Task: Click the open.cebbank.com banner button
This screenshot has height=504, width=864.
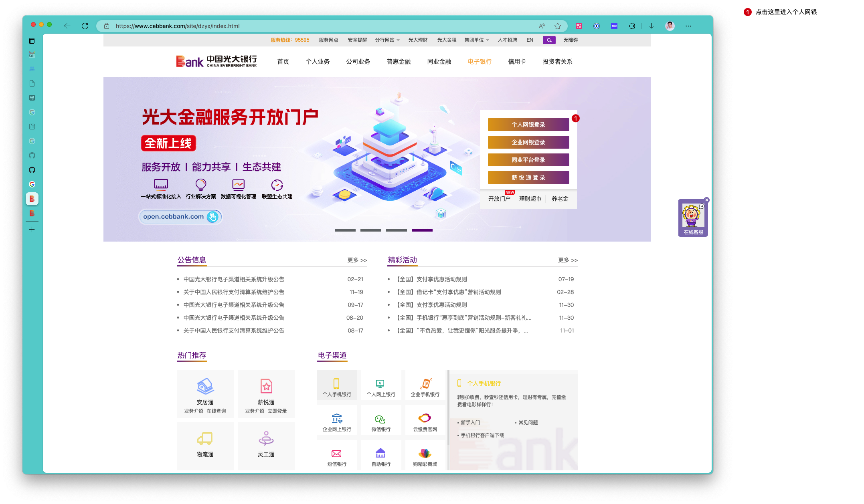Action: pyautogui.click(x=180, y=217)
